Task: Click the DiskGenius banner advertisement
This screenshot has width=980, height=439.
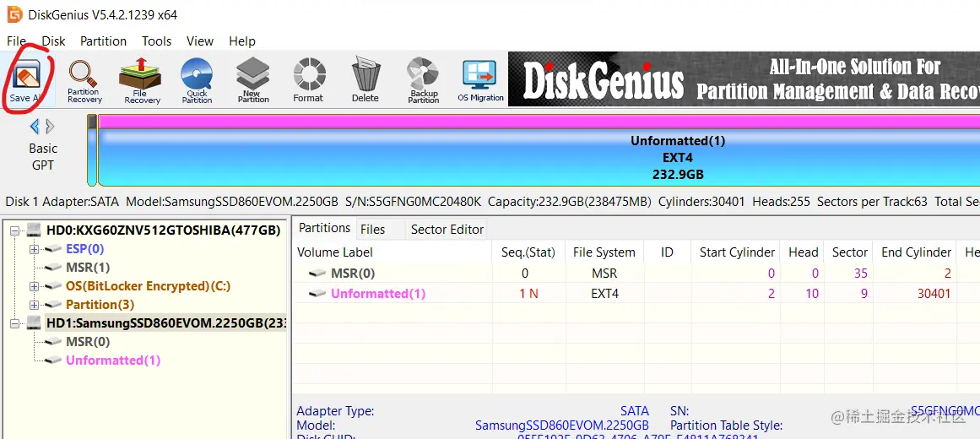Action: pyautogui.click(x=744, y=79)
